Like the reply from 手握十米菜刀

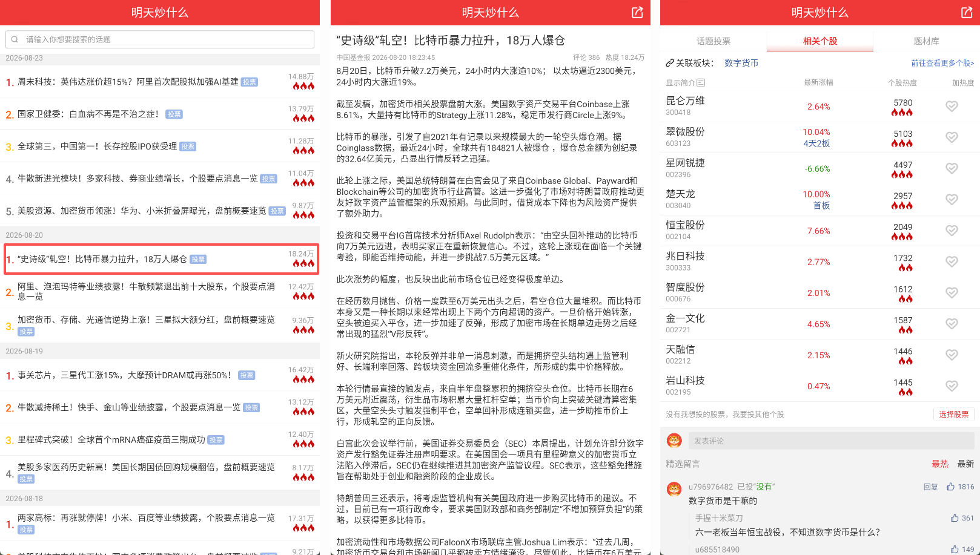955,518
